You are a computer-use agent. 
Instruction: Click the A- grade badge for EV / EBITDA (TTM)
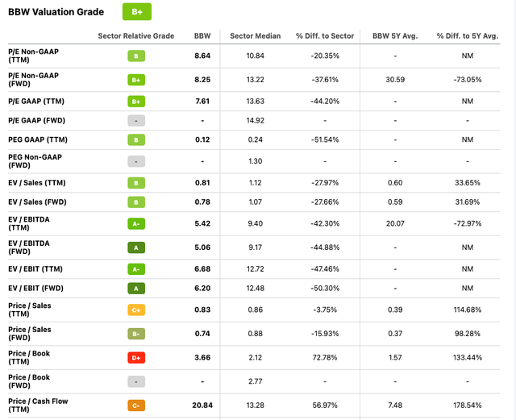pos(136,224)
